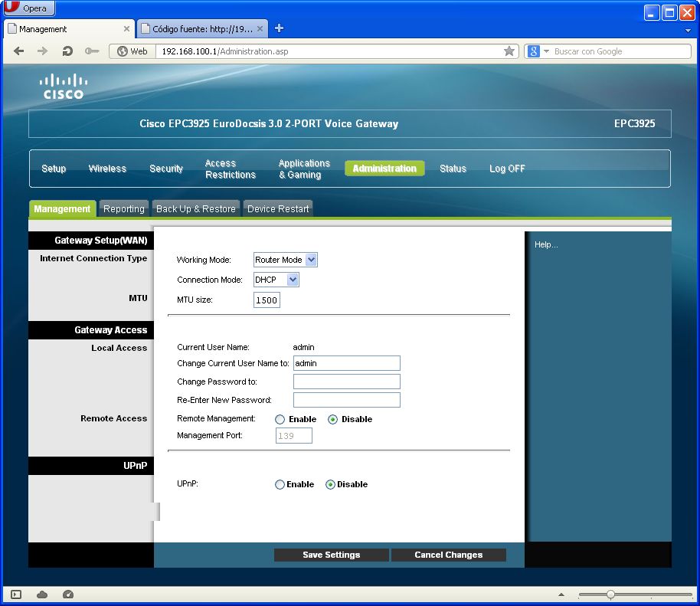Enable Remote Management radio button
The width and height of the screenshot is (700, 606).
pyautogui.click(x=280, y=419)
